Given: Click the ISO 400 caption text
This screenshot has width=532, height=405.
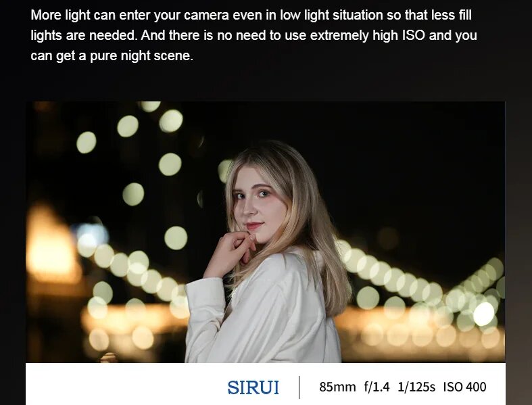Looking at the screenshot, I should [x=464, y=387].
